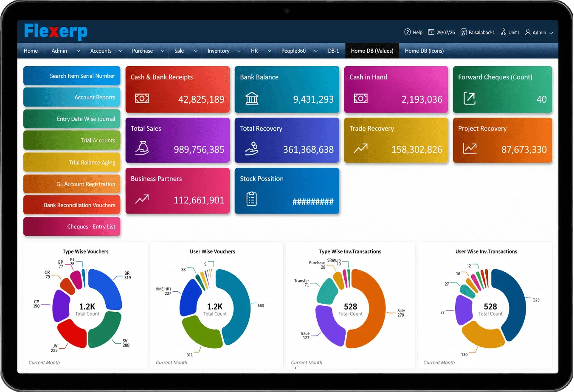The image size is (574, 392).
Task: Click the purple CP segment in Type Wise Vouchers
Action: click(60, 305)
